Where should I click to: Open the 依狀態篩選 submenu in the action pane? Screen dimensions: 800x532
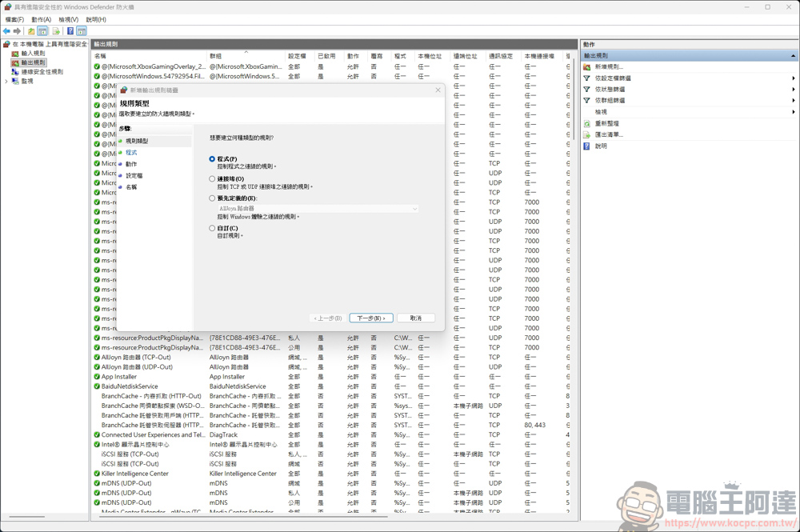pos(690,90)
